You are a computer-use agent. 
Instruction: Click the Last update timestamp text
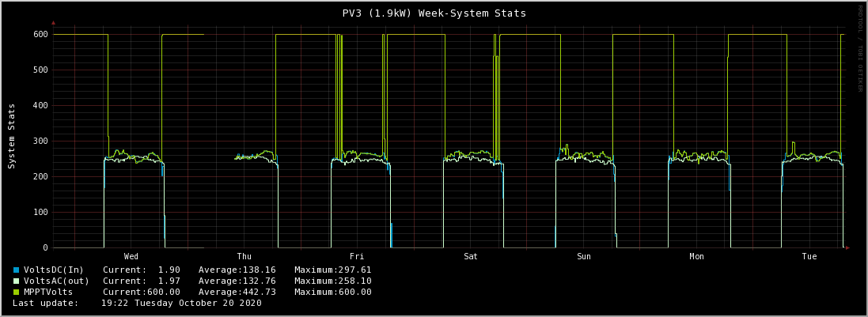pyautogui.click(x=138, y=304)
